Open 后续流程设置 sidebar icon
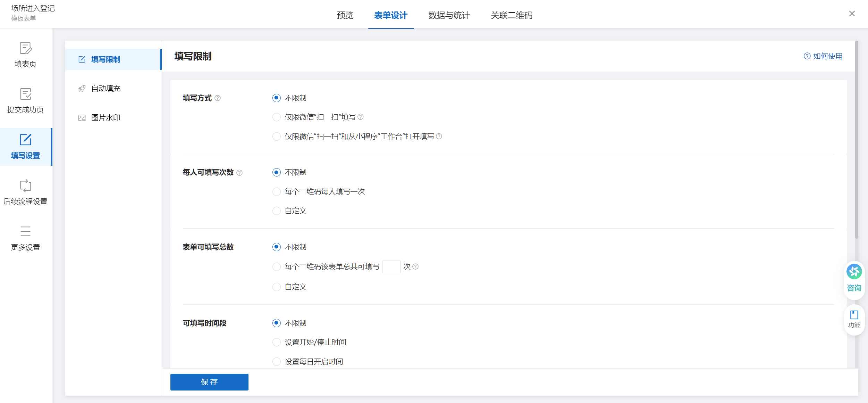Image resolution: width=868 pixels, height=403 pixels. (x=25, y=186)
